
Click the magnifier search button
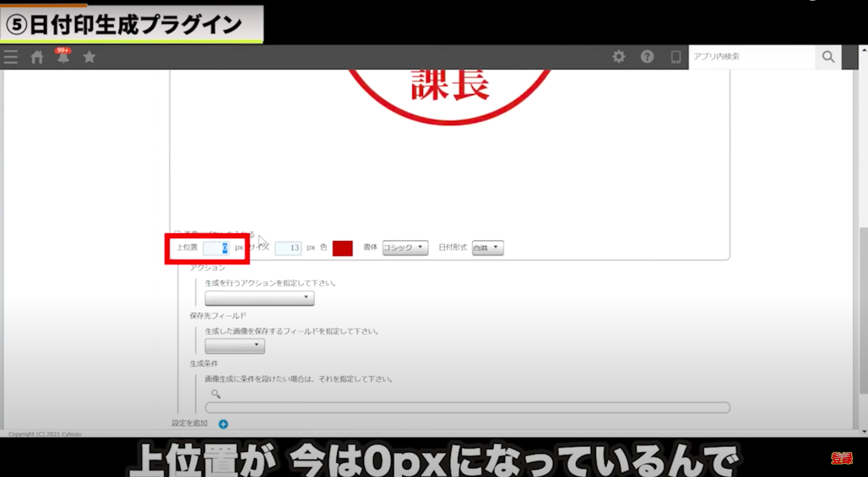[x=828, y=57]
